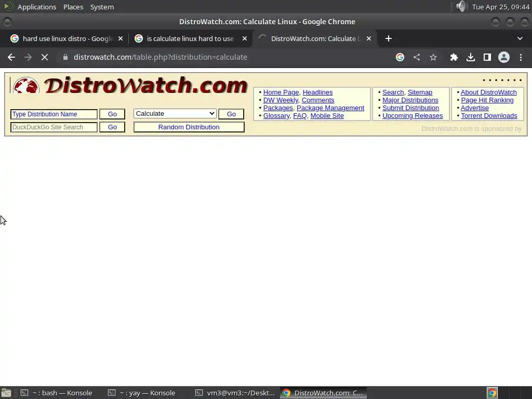Open the Glossary link
Image resolution: width=532 pixels, height=399 pixels.
(276, 116)
